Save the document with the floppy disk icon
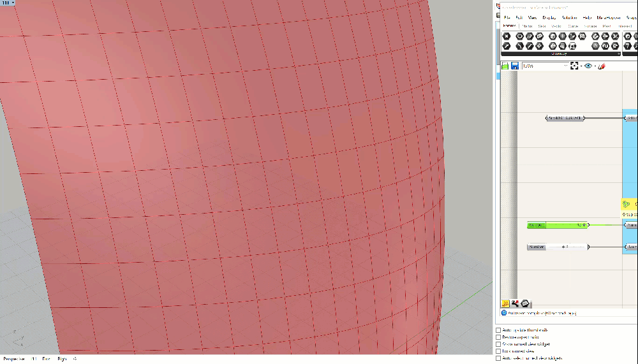638x364 pixels. coord(514,66)
